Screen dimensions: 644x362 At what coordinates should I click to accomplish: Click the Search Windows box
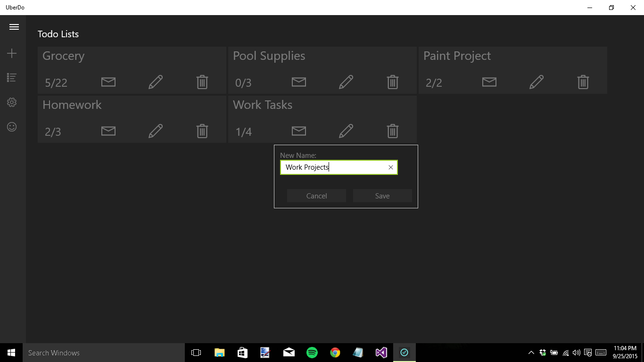pos(104,353)
